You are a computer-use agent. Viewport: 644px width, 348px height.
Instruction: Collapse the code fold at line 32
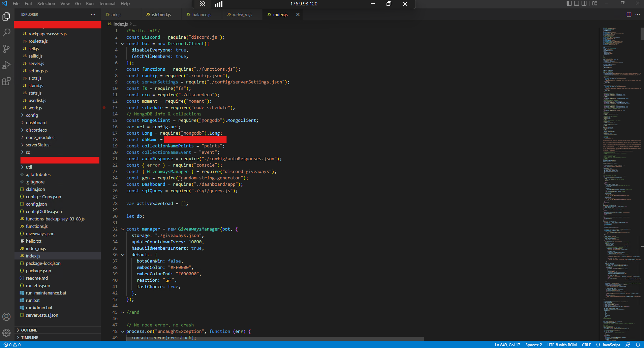123,229
